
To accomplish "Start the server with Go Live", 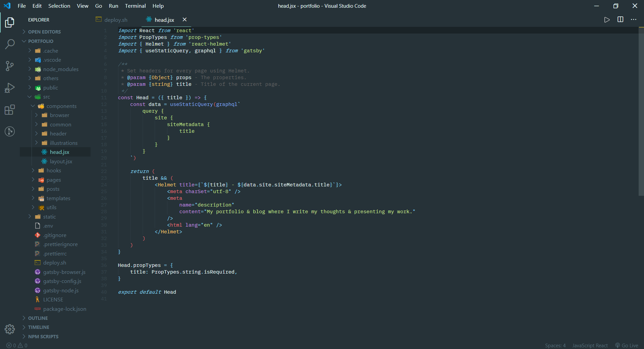I will click(627, 345).
